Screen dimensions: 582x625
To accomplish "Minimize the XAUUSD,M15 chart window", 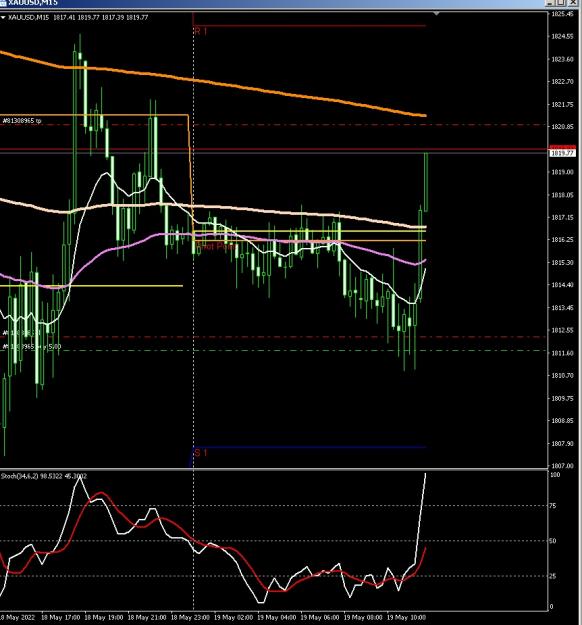I will [x=550, y=2].
